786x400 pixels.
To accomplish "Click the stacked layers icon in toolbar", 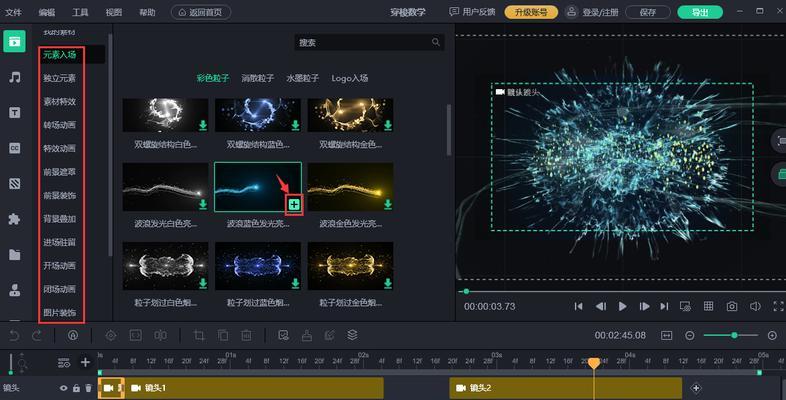I will coord(352,335).
